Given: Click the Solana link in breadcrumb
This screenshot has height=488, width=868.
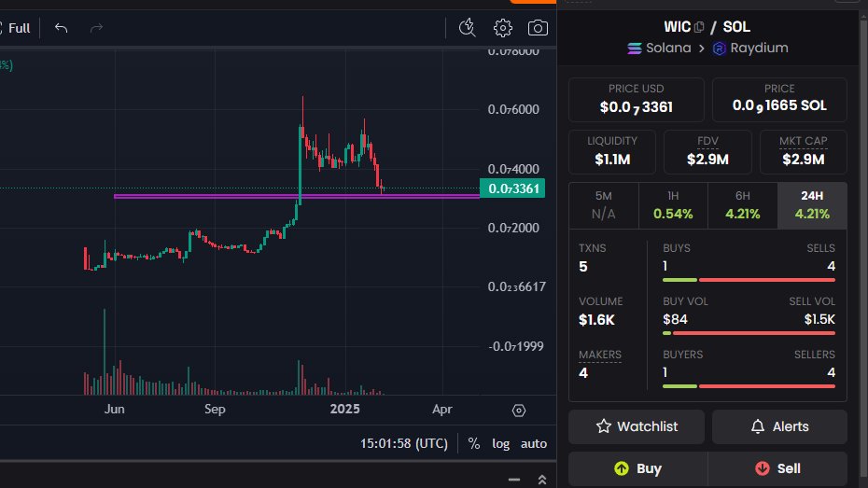Looking at the screenshot, I should coord(668,49).
